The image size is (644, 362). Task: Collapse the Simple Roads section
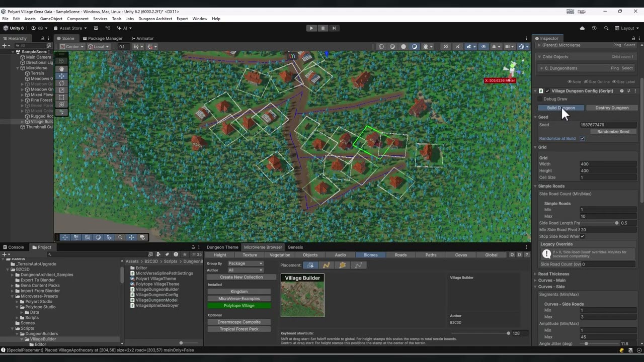[535, 186]
